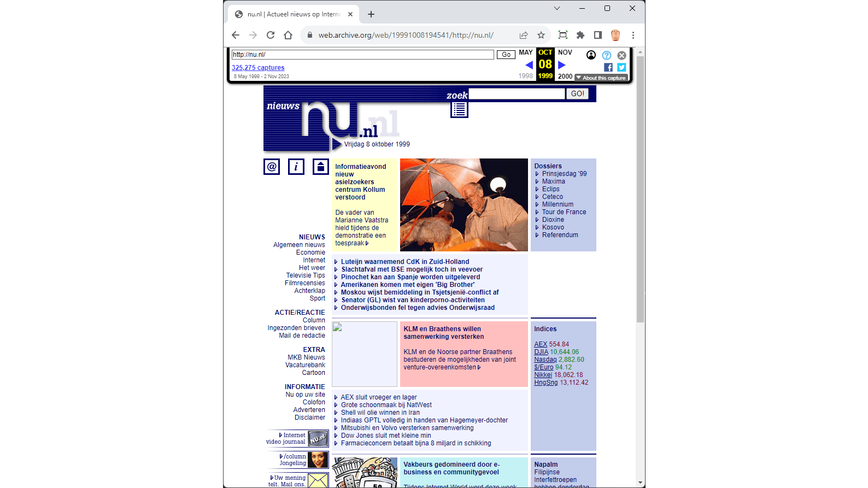This screenshot has height=488, width=868.
Task: Open the envelope icon beside Uw mening
Action: pyautogui.click(x=318, y=480)
